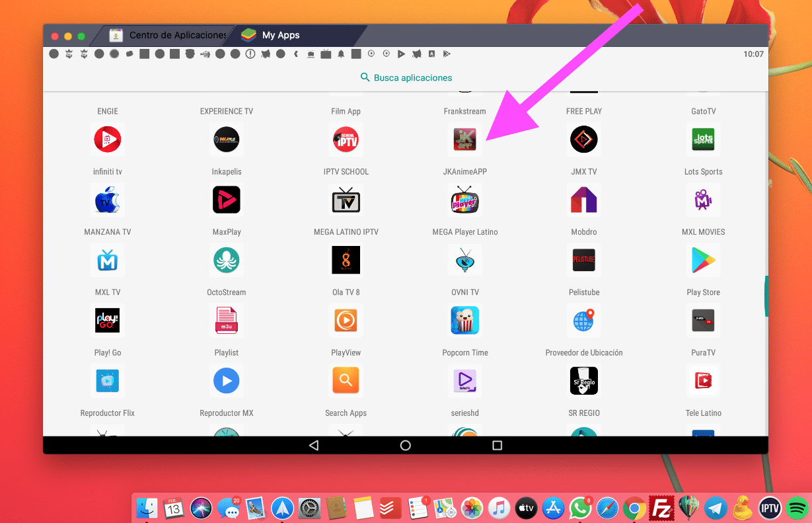812x523 pixels.
Task: Click the Busca aplicaciones search field
Action: coord(406,77)
